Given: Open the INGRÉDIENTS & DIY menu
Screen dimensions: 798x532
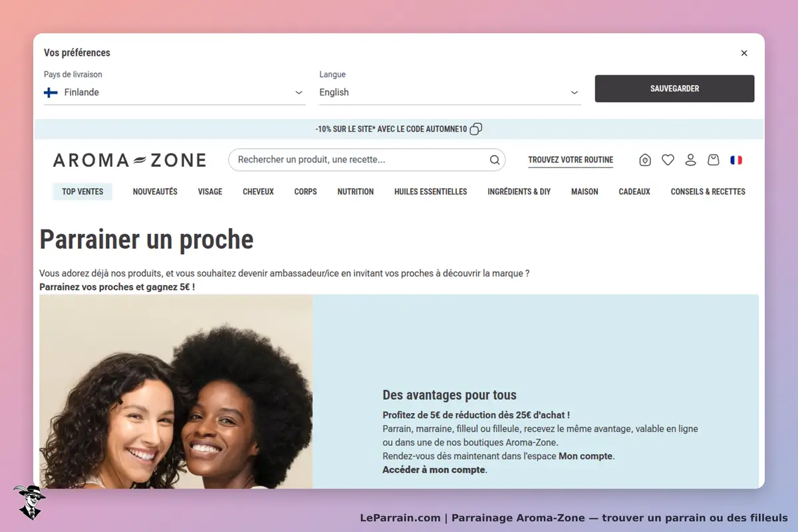Looking at the screenshot, I should pyautogui.click(x=519, y=192).
